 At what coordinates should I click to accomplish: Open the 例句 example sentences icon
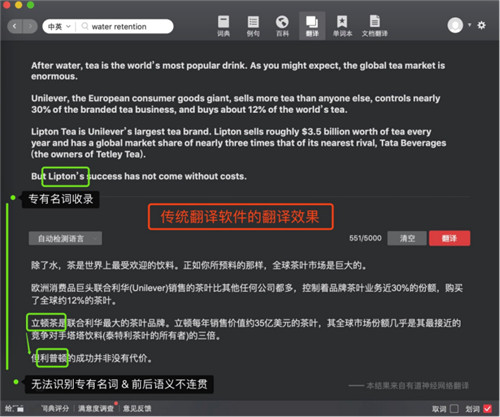coord(253,26)
